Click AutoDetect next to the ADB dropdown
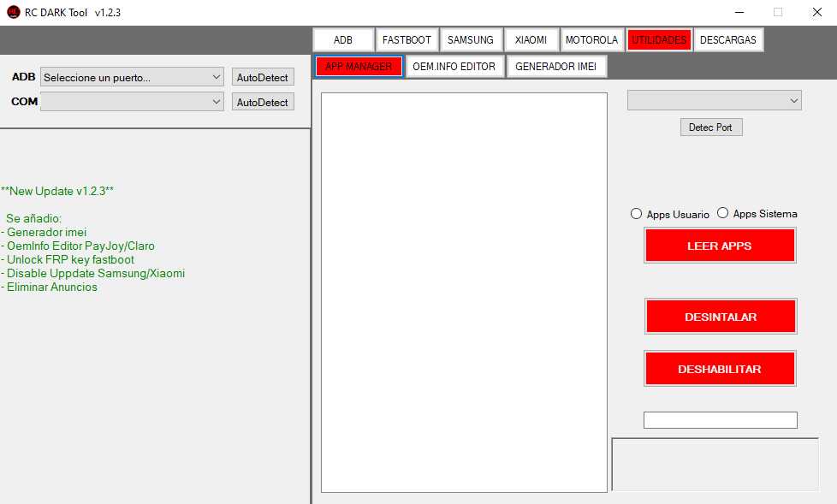This screenshot has height=504, width=837. tap(262, 77)
